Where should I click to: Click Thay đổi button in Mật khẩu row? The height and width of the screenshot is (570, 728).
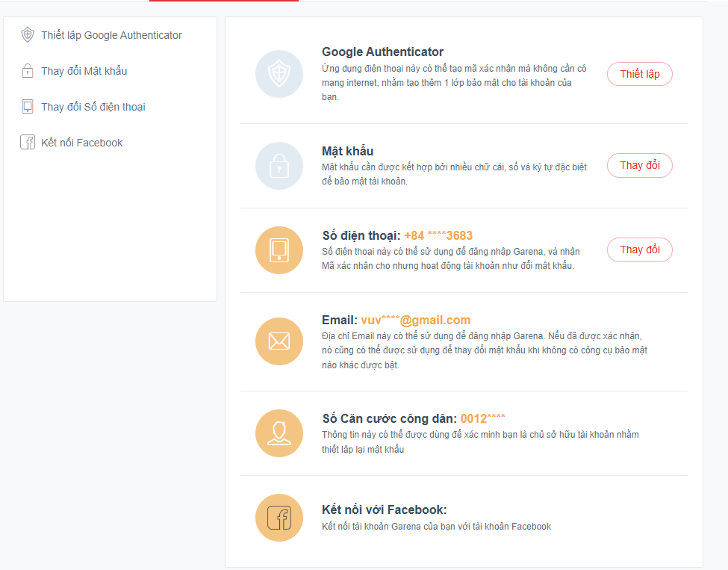click(640, 165)
